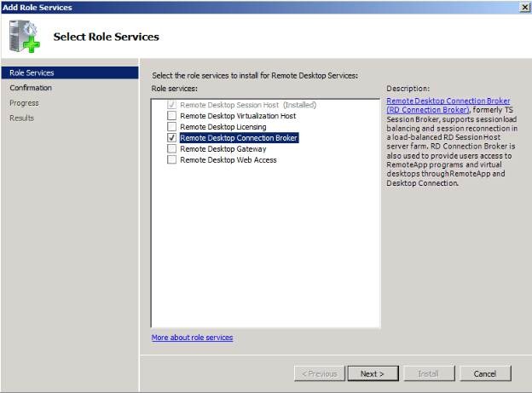Enable Remote Desktop Web Access checkbox
Image resolution: width=532 pixels, height=393 pixels.
[x=172, y=159]
